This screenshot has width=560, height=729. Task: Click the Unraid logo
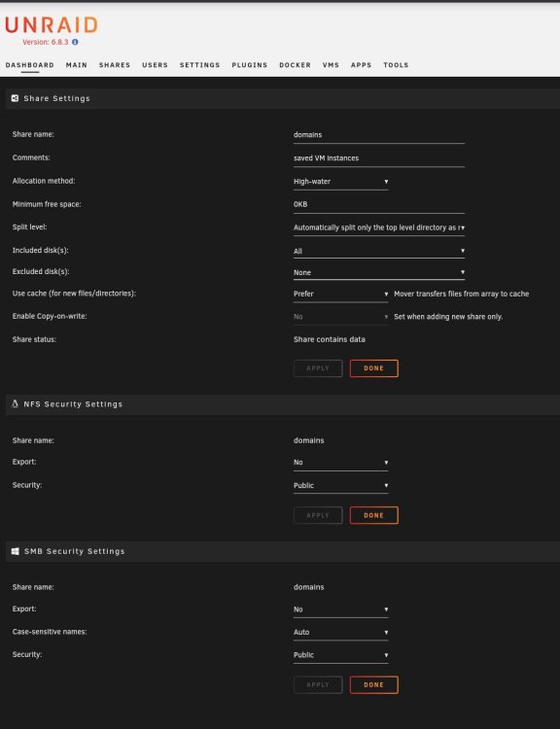[52, 24]
